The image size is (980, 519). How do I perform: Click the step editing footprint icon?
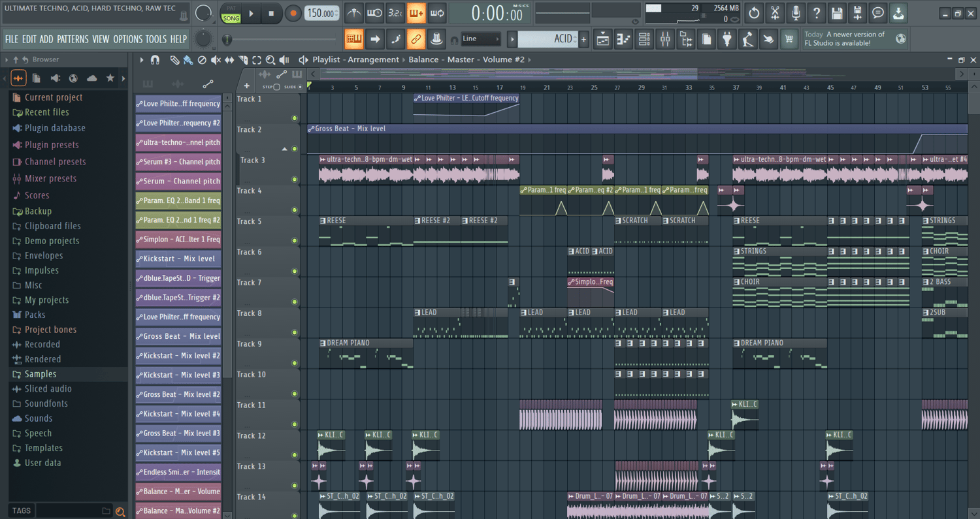[x=395, y=39]
